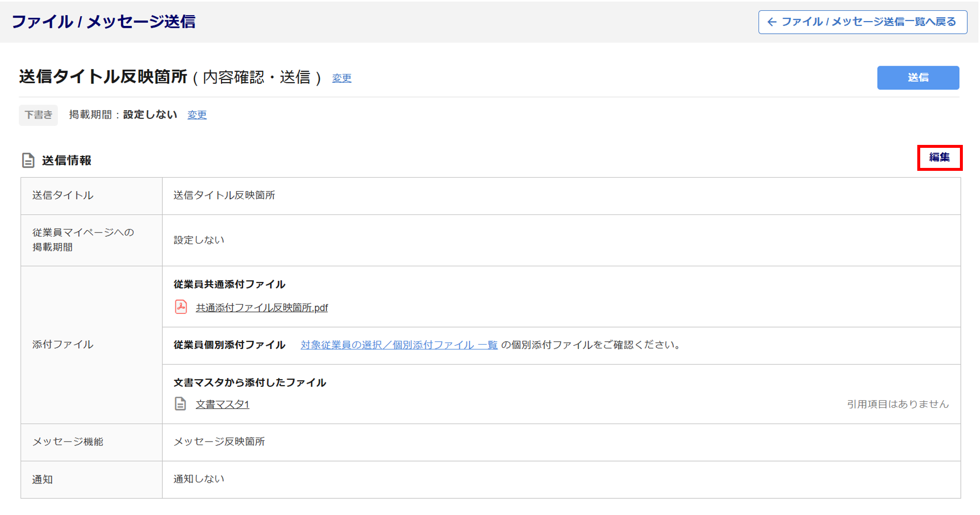Return to the ファイル / メッセージ送信一覧 list
Screen dimensions: 980x515
pos(862,22)
